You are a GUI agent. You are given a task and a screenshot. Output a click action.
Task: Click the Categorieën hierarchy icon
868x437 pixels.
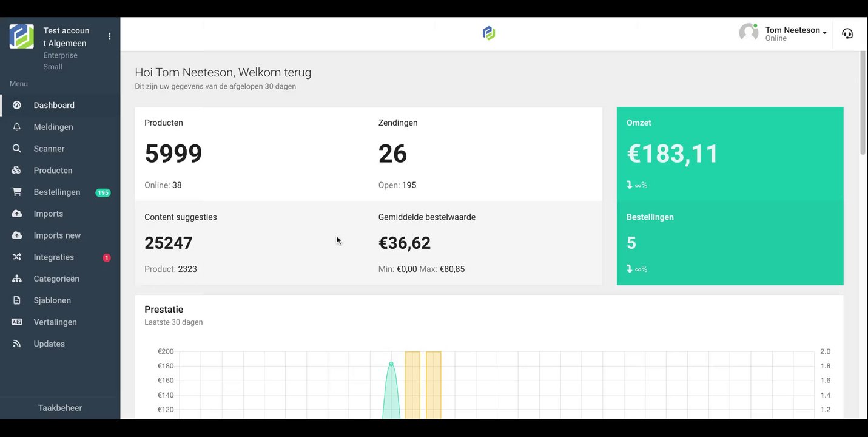tap(17, 279)
